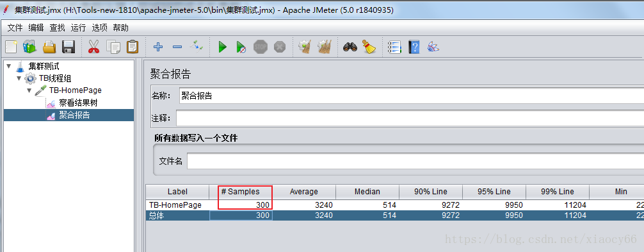Click 9272 in the TB-HomePage row
The height and width of the screenshot is (252, 644).
click(430, 205)
